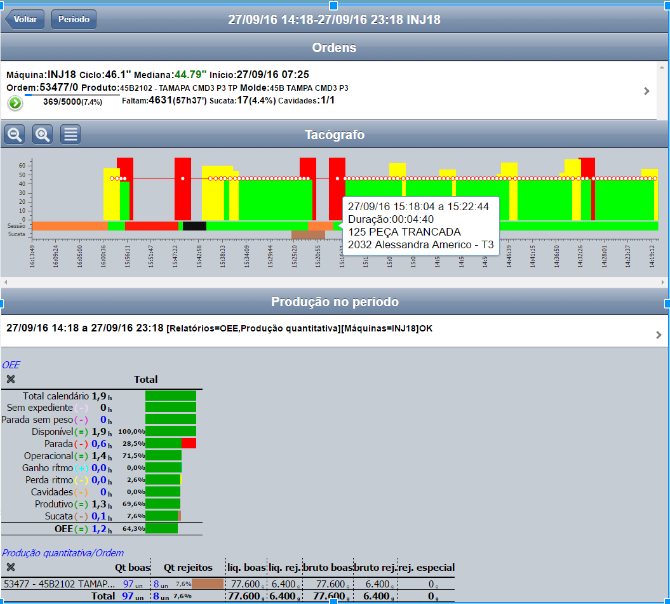Click the 125 PEÇA TRANCADA tooltip text
The width and height of the screenshot is (670, 604).
[x=404, y=232]
